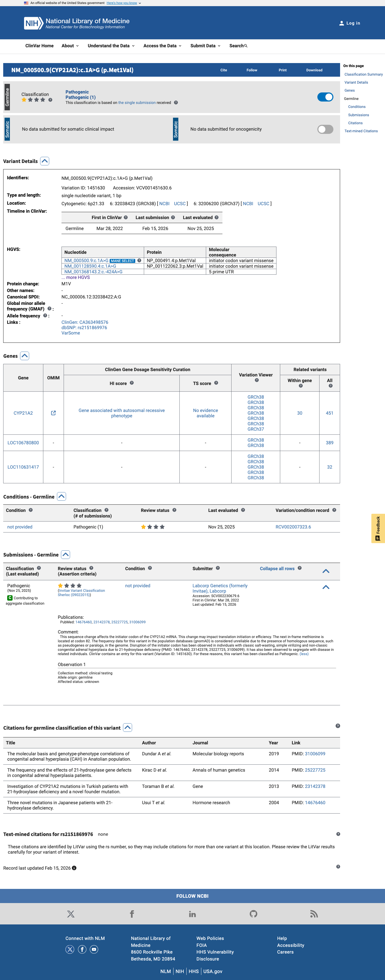Toggle the Somatic data switch on
This screenshot has height=980, width=385.
[325, 129]
